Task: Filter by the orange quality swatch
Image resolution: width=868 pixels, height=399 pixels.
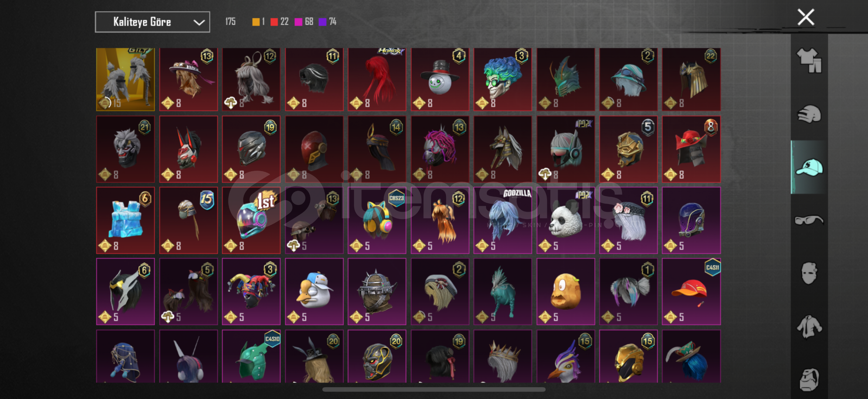Action: point(256,22)
